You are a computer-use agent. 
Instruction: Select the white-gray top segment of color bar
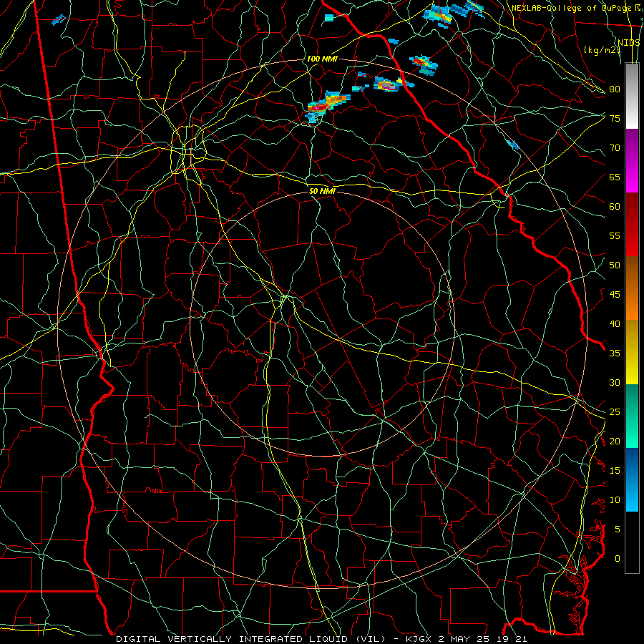coord(632,97)
